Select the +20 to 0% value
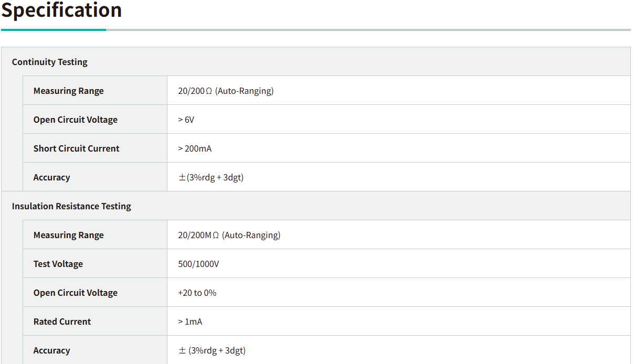 (197, 293)
